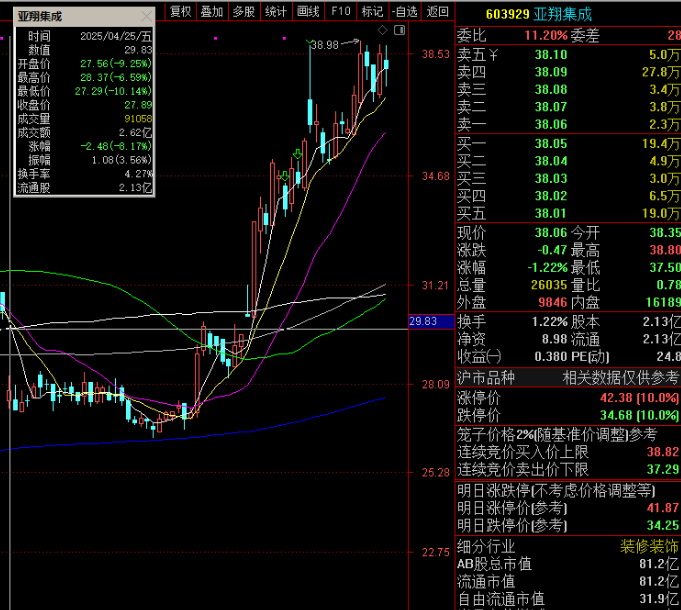Open the 画线 drawing tools
Viewport: 681px width, 610px height.
tap(308, 11)
